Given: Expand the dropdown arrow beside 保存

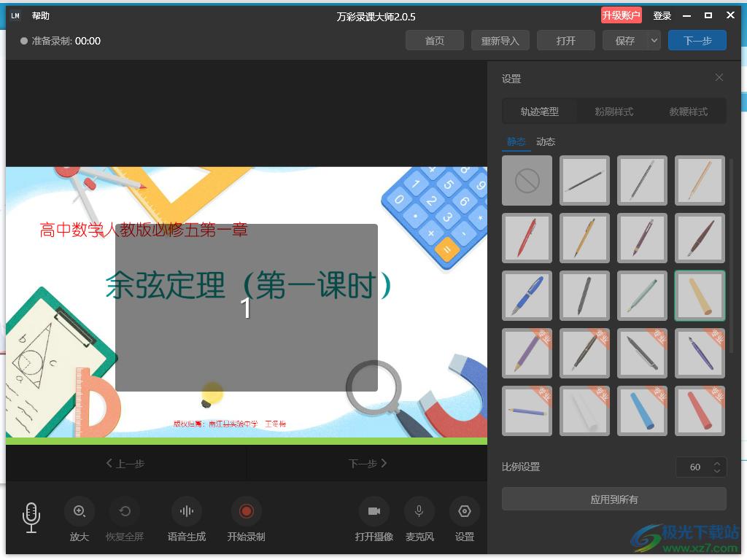Looking at the screenshot, I should tap(654, 41).
